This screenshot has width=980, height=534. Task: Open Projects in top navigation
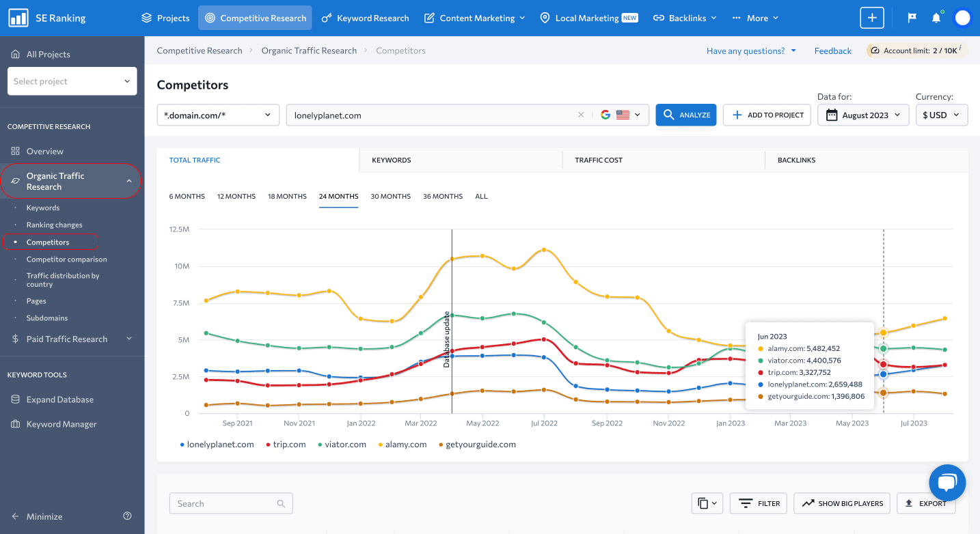tap(165, 18)
